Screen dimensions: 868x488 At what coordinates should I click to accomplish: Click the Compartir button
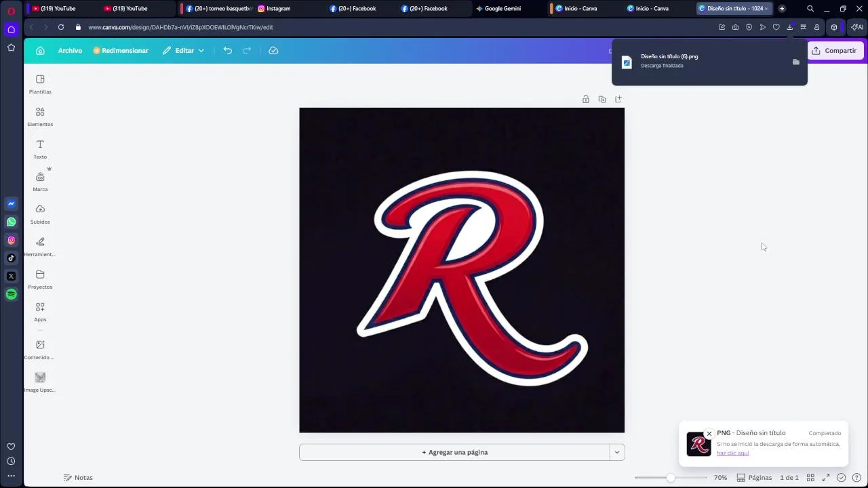[x=834, y=51]
